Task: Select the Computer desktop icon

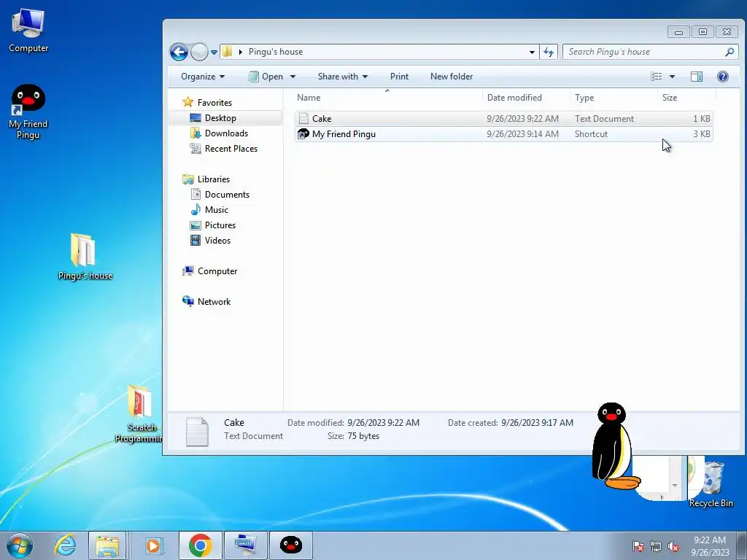Action: pos(28,30)
